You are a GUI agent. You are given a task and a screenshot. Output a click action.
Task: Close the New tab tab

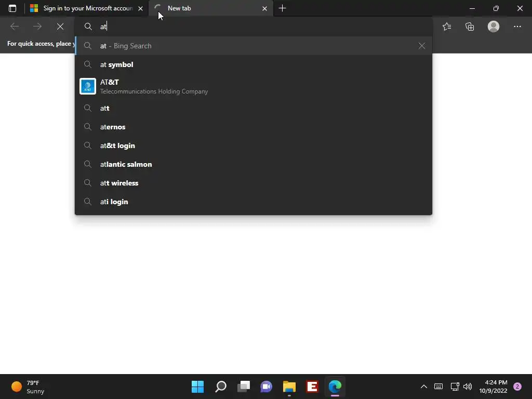(264, 8)
